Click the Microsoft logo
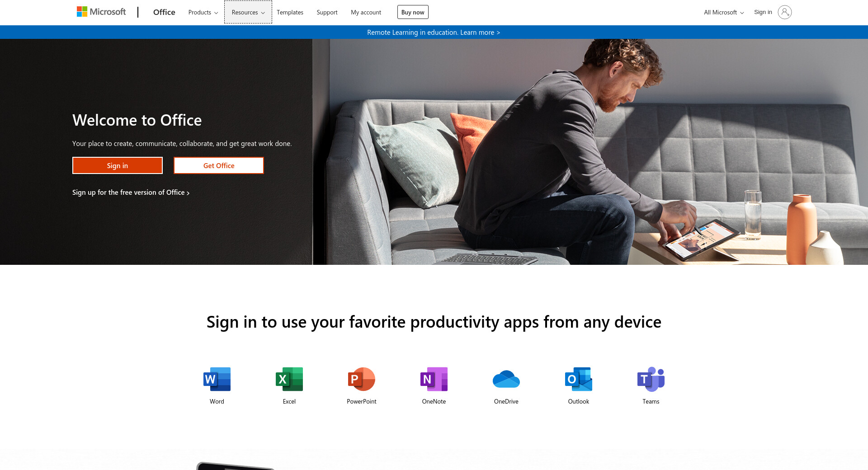 [x=102, y=12]
